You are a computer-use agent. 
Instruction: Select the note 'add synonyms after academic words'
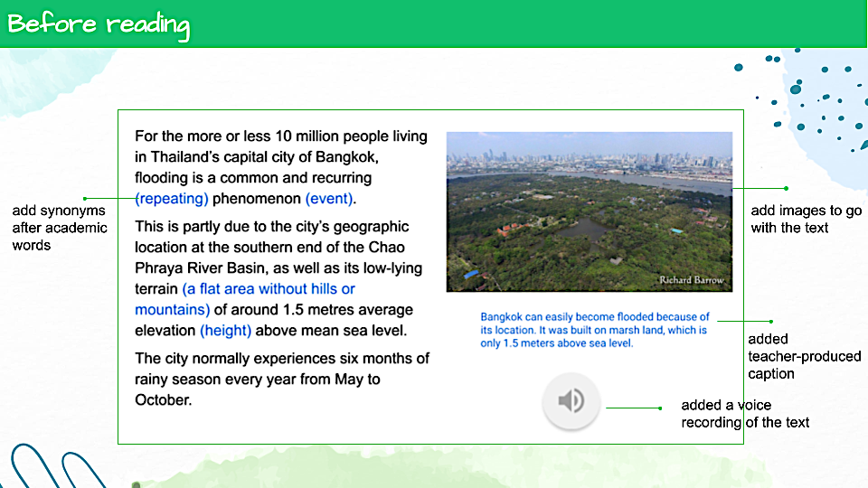point(60,228)
